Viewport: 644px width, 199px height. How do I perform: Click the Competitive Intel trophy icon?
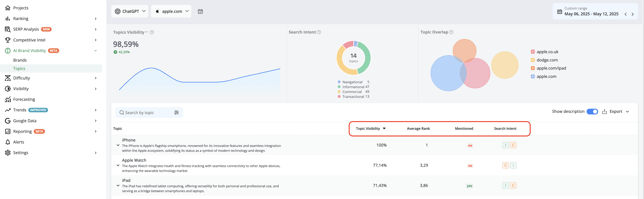click(x=8, y=40)
